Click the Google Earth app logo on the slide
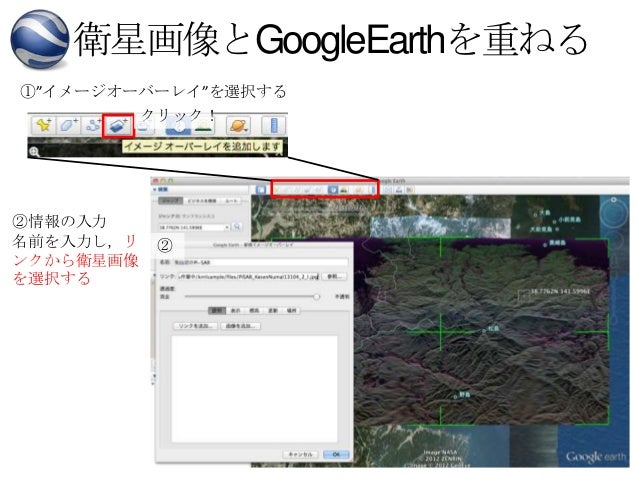Viewport: 638px width, 479px height. coord(40,38)
